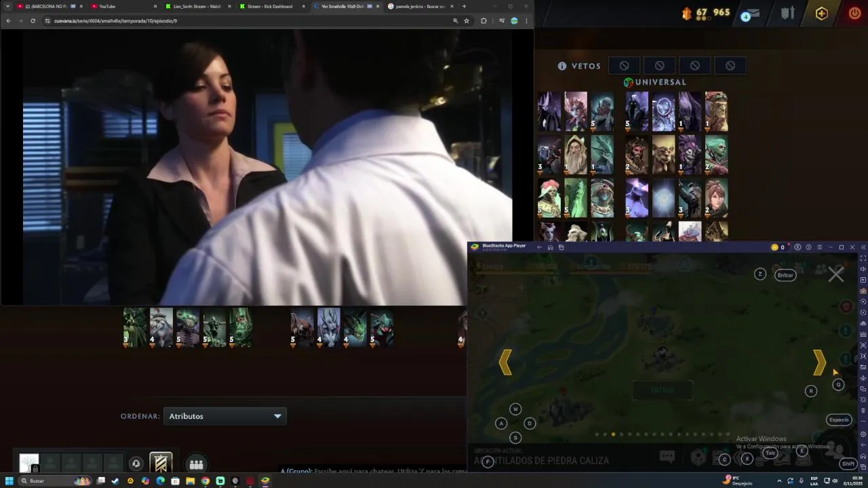The height and width of the screenshot is (488, 868).
Task: Click the Smallville video player
Action: point(267,167)
